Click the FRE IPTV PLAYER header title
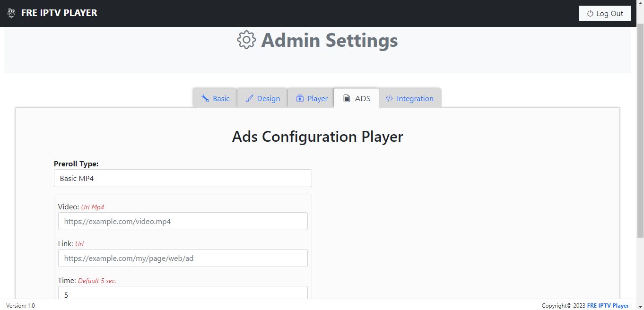Viewport: 644px width, 310px height. pos(59,13)
